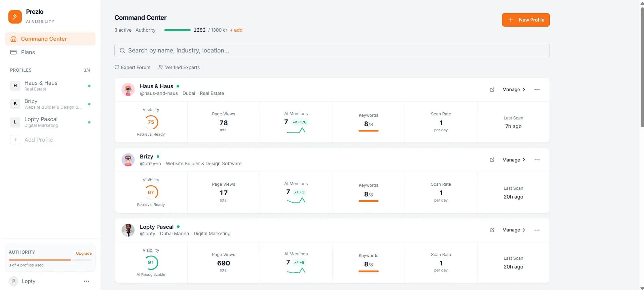Open the Expert Forum tab
The height and width of the screenshot is (290, 644).
[x=132, y=67]
